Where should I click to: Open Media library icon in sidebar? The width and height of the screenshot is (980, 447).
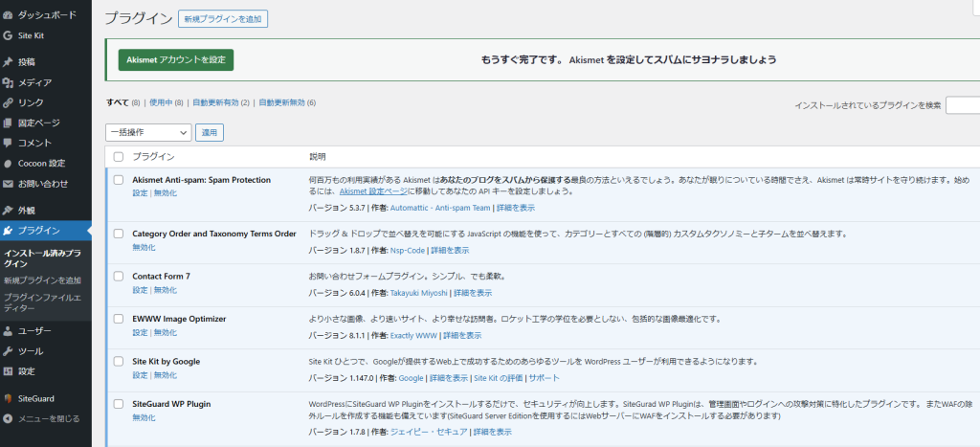[x=9, y=82]
